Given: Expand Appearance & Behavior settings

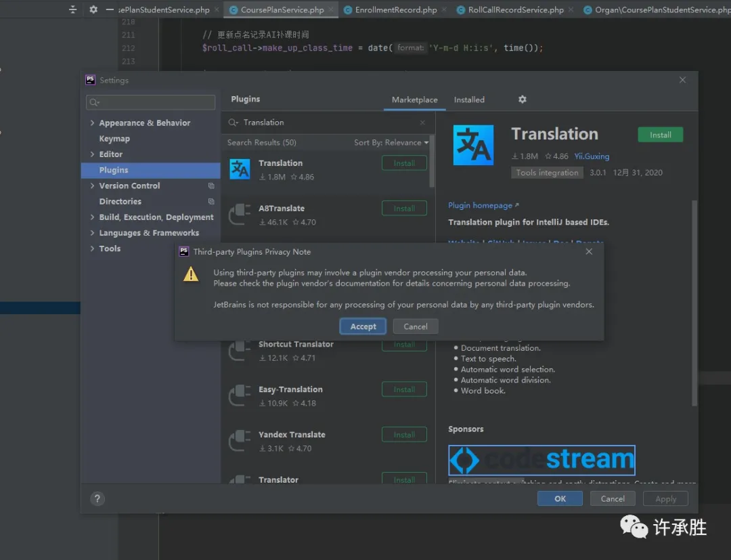Looking at the screenshot, I should 92,123.
